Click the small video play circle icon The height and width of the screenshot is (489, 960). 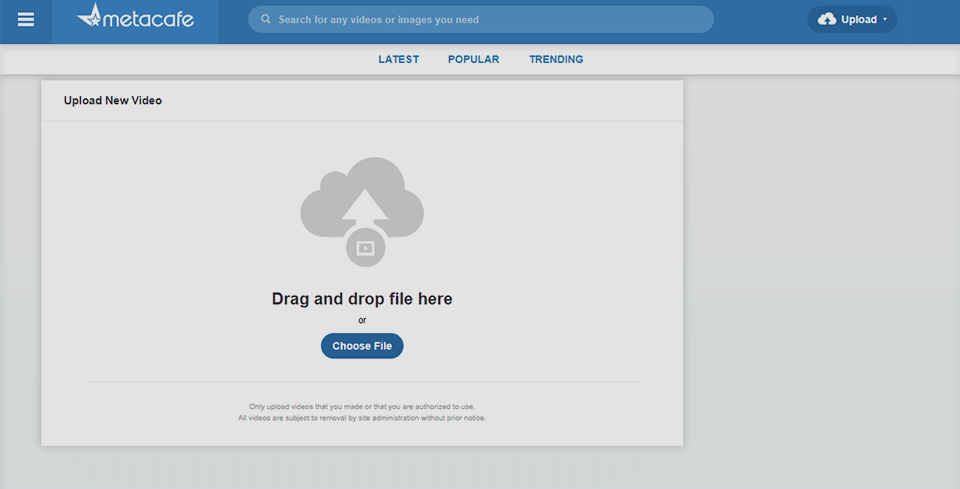365,248
